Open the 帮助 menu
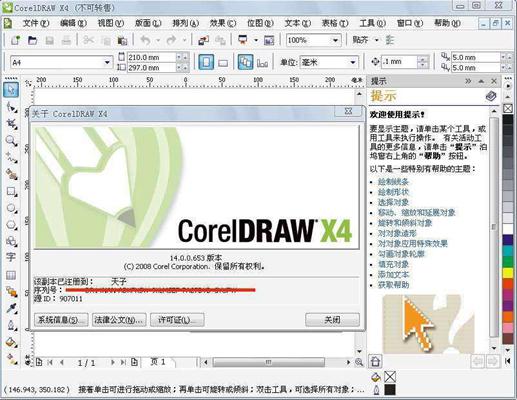The height and width of the screenshot is (400, 517). pos(447,23)
